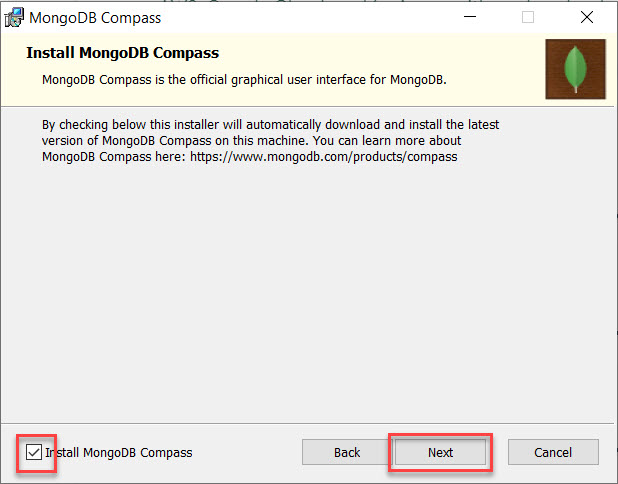Image resolution: width=618 pixels, height=484 pixels.
Task: Cancel the MongoDB Compass installation
Action: pyautogui.click(x=553, y=452)
